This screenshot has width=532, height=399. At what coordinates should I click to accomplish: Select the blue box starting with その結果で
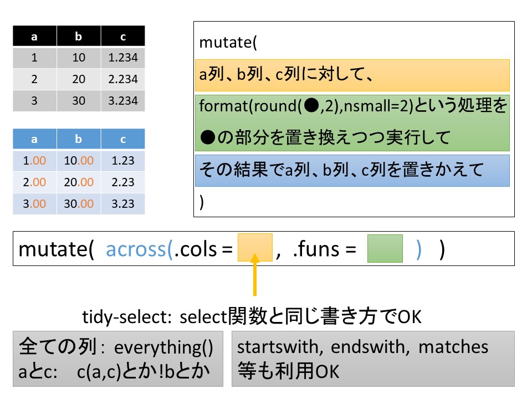pyautogui.click(x=352, y=170)
